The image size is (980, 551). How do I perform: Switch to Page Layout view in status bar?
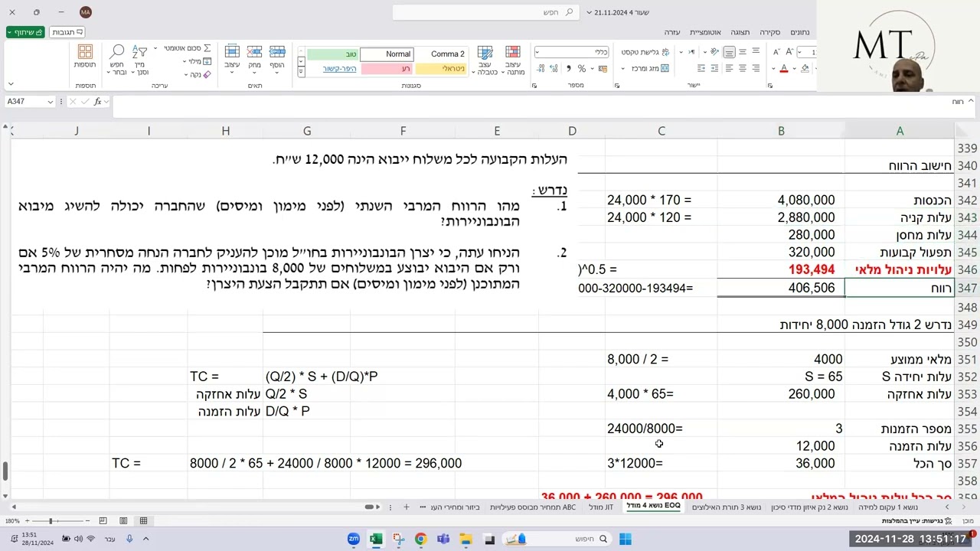tap(123, 521)
